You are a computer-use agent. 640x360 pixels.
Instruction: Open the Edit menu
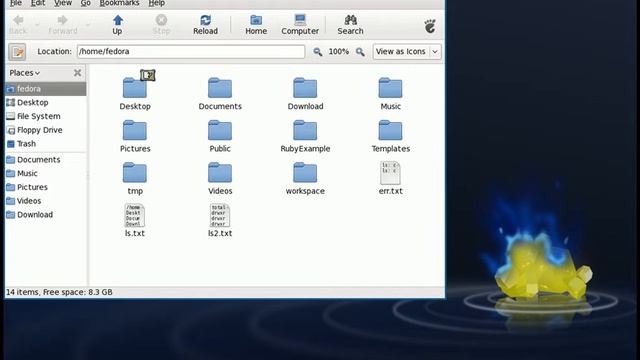point(38,3)
